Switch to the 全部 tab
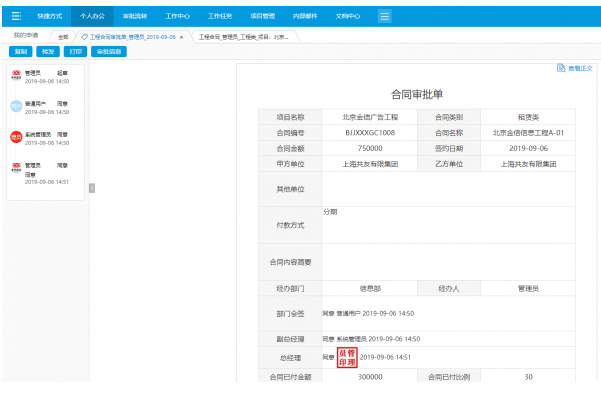Viewport: 601px width, 397px height. click(63, 37)
